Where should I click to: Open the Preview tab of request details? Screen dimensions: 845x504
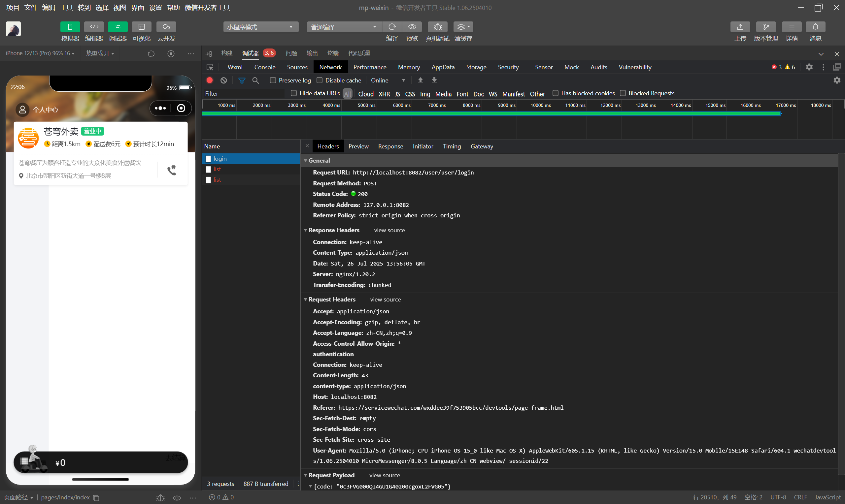pyautogui.click(x=358, y=146)
